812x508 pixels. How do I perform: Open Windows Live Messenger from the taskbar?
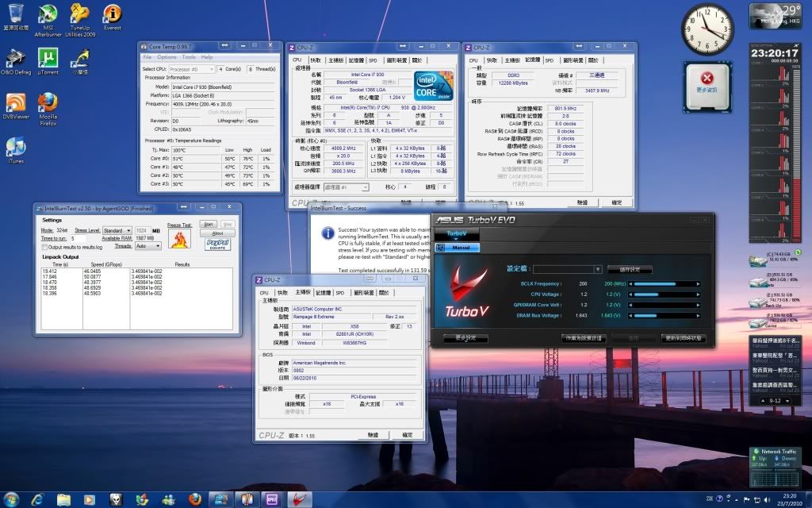168,500
